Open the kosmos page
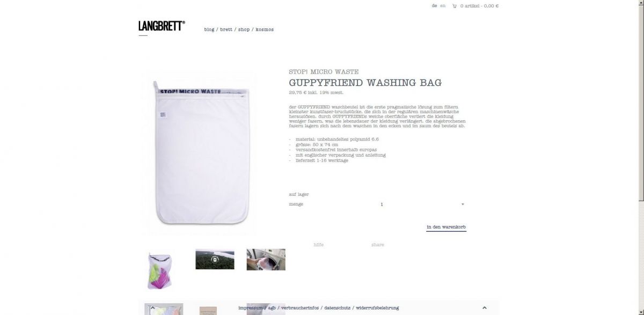This screenshot has width=644, height=315. click(265, 30)
